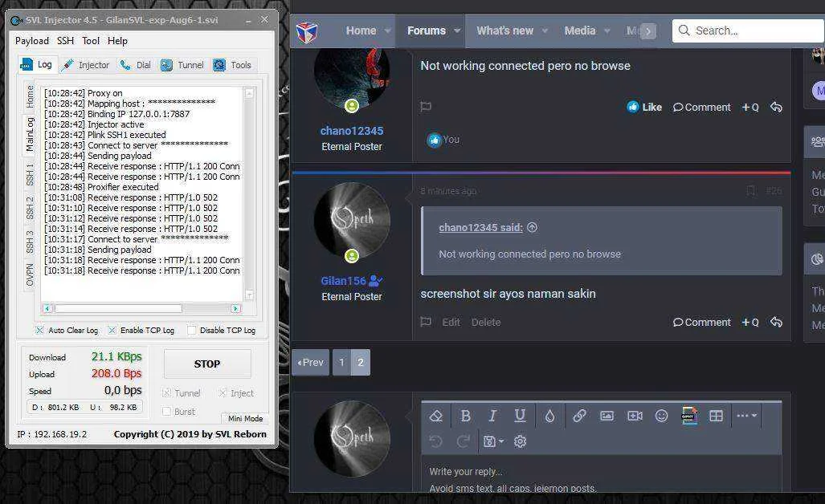Expand more editor options ellipsis
This screenshot has height=504, width=825.
tap(746, 415)
